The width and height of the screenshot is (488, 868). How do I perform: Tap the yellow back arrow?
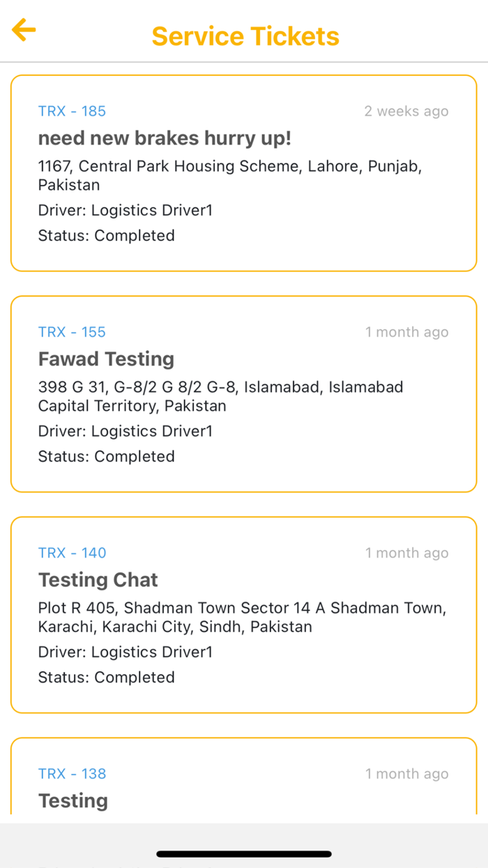click(x=24, y=30)
